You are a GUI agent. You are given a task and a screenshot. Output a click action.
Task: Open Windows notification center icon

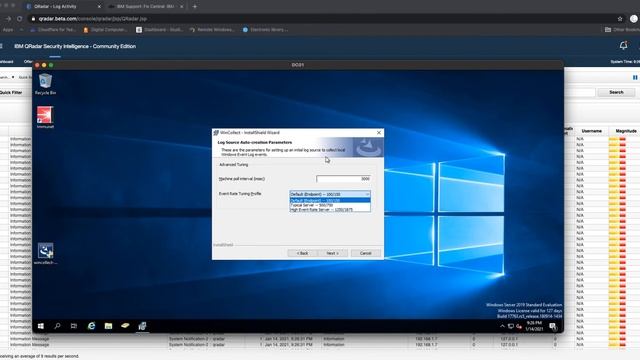point(553,326)
